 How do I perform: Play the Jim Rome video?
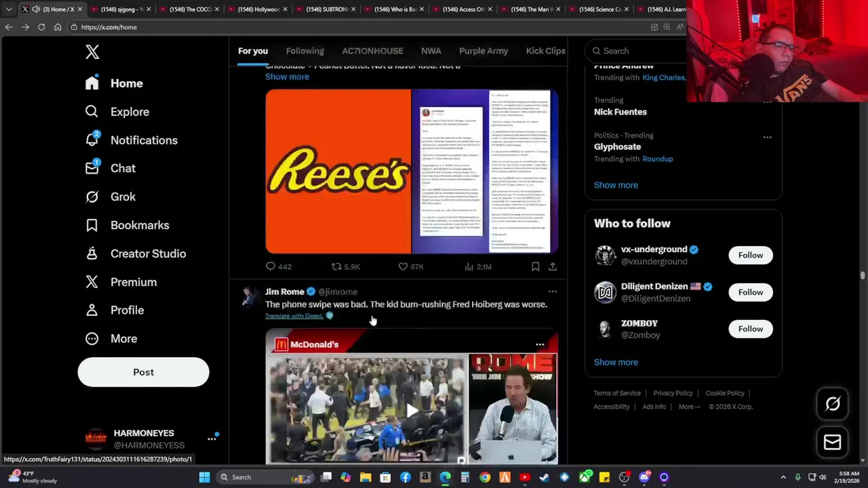(x=412, y=409)
